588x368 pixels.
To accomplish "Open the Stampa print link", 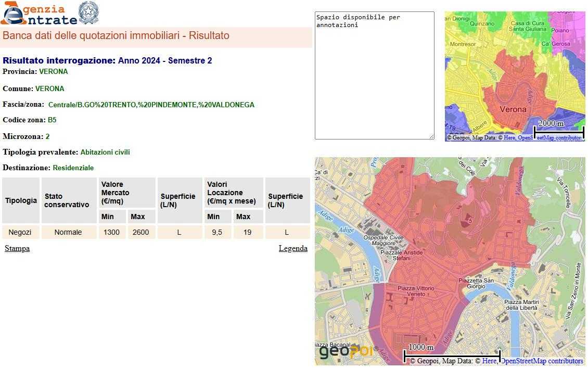I will click(17, 249).
